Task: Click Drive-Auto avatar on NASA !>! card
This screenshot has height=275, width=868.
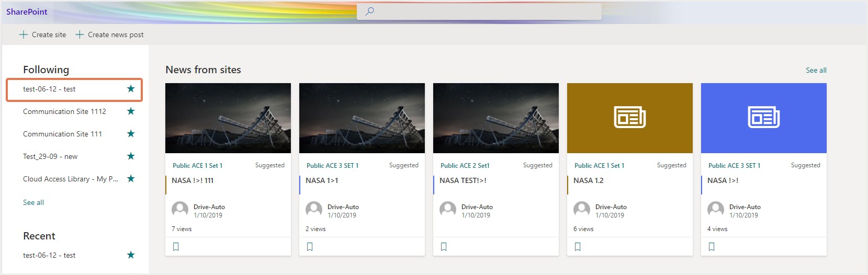Action: point(716,210)
